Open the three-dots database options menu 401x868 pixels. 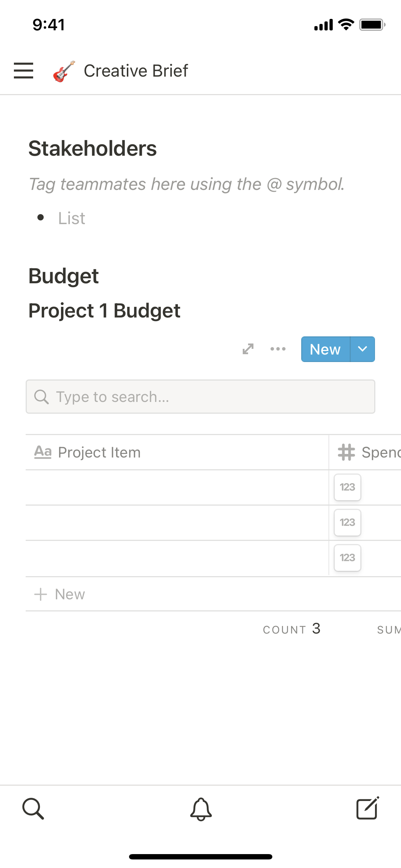[x=278, y=349]
